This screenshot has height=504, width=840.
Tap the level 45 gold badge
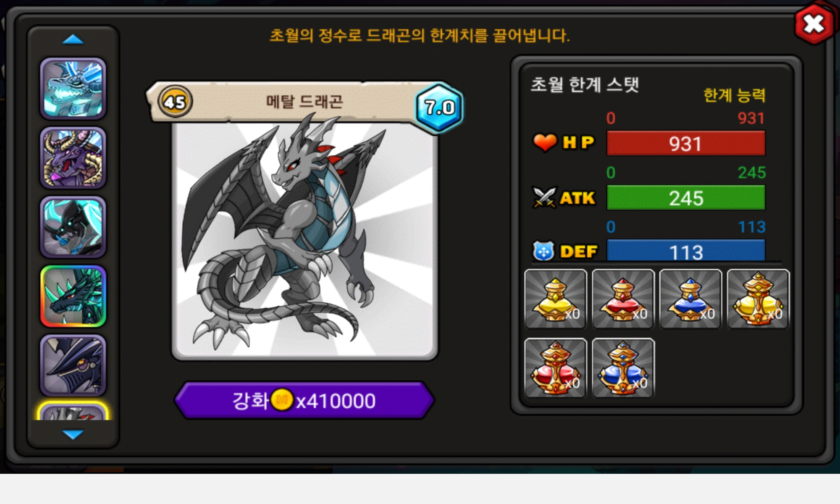coord(175,102)
